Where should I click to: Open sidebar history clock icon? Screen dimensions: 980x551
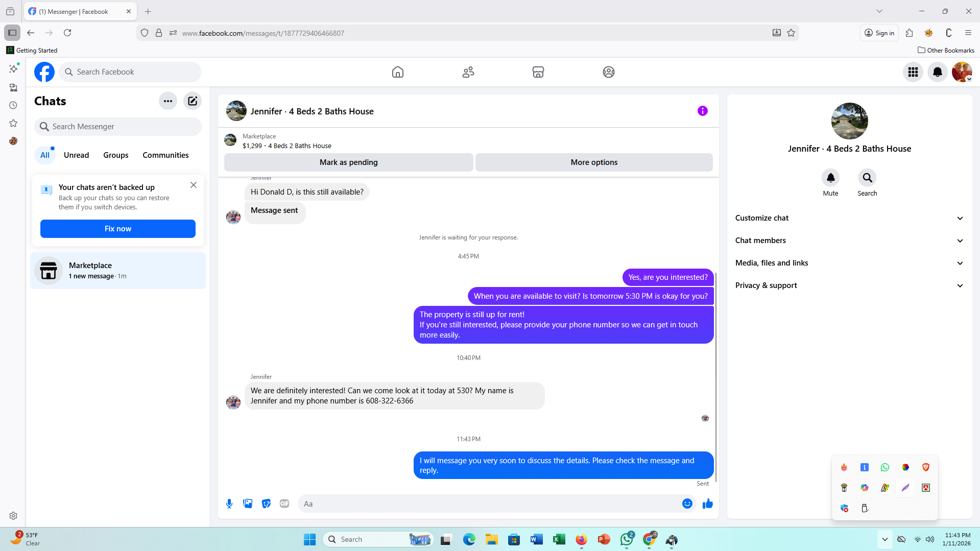[x=13, y=105]
